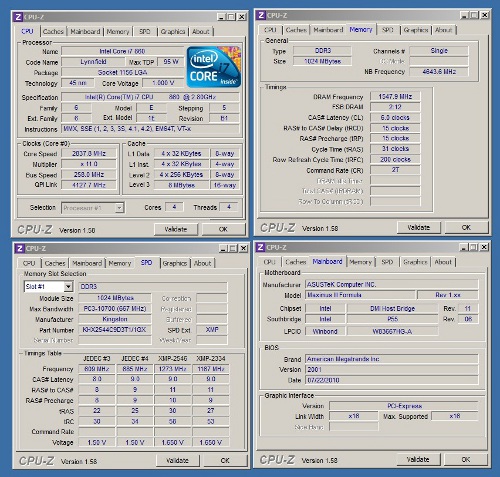Click OK in the Mainboard window

click(x=466, y=460)
